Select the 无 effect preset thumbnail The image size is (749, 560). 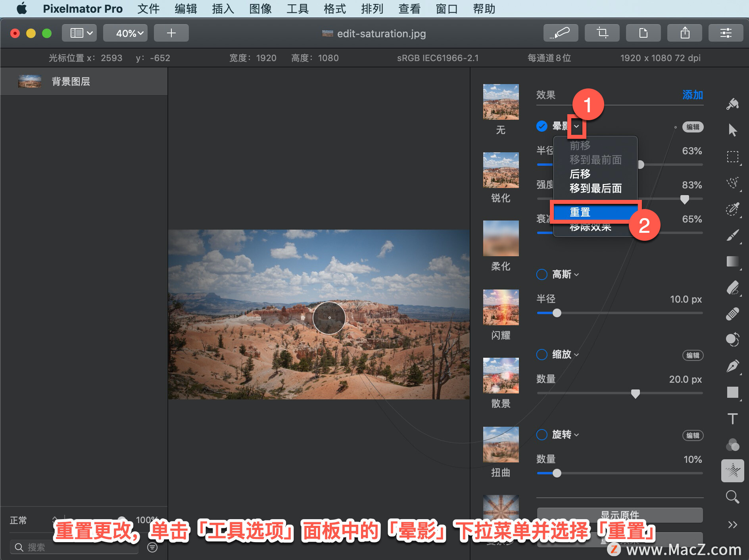click(501, 102)
